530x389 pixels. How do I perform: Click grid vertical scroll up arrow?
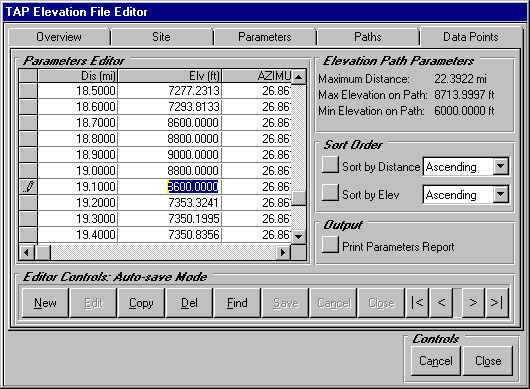298,77
